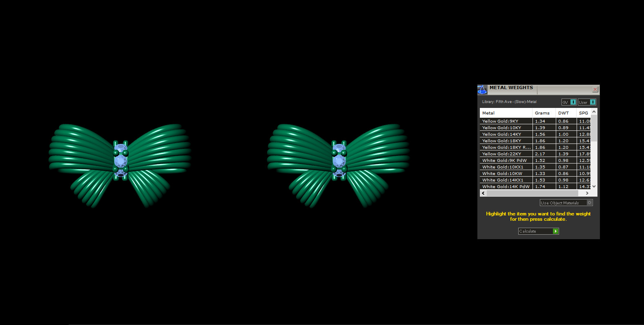Viewport: 644px width, 325px height.
Task: Select the White Gold:10KW row
Action: [x=535, y=173]
